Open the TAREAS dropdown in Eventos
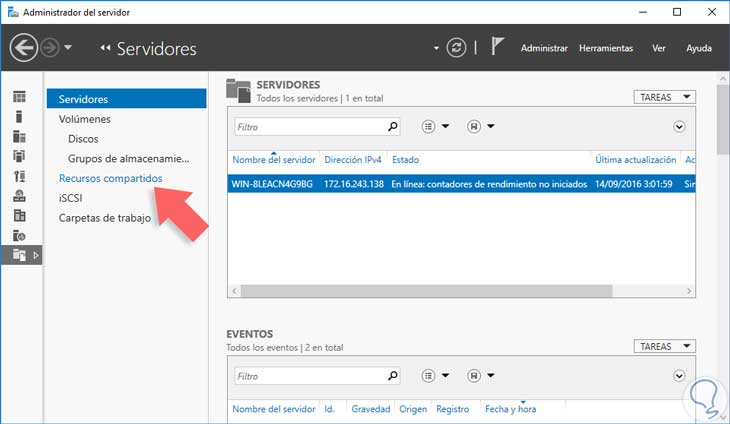730x424 pixels. pos(664,346)
